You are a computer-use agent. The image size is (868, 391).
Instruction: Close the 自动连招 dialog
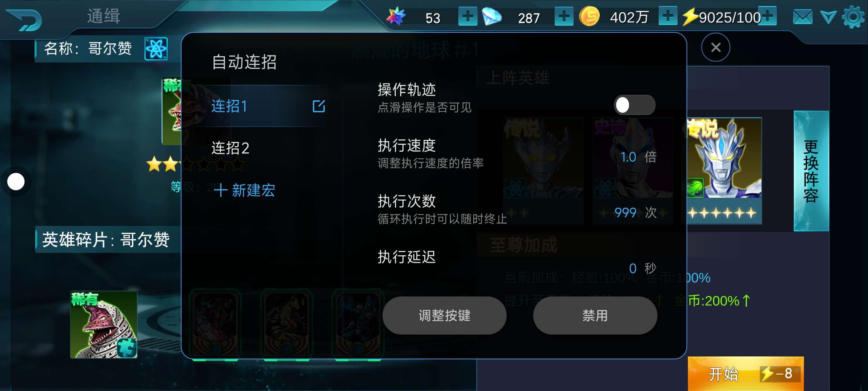point(715,47)
